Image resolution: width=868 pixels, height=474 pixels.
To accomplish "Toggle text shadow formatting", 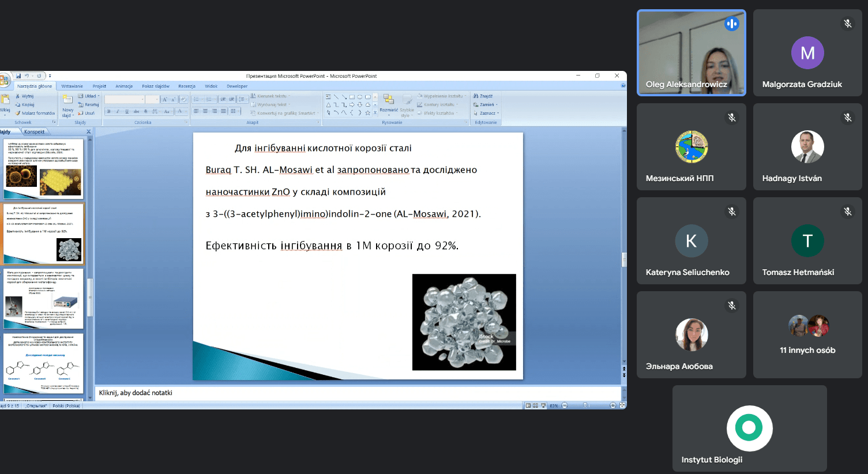I will [x=145, y=111].
